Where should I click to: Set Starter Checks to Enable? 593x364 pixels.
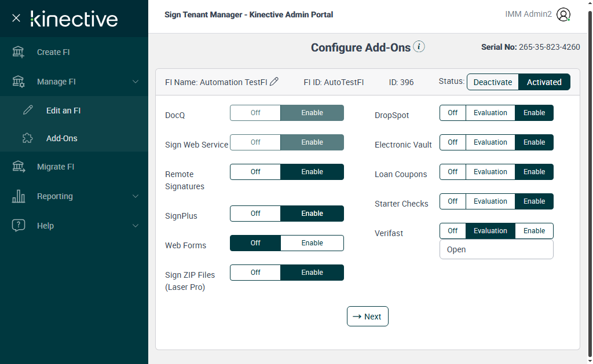[x=534, y=201]
